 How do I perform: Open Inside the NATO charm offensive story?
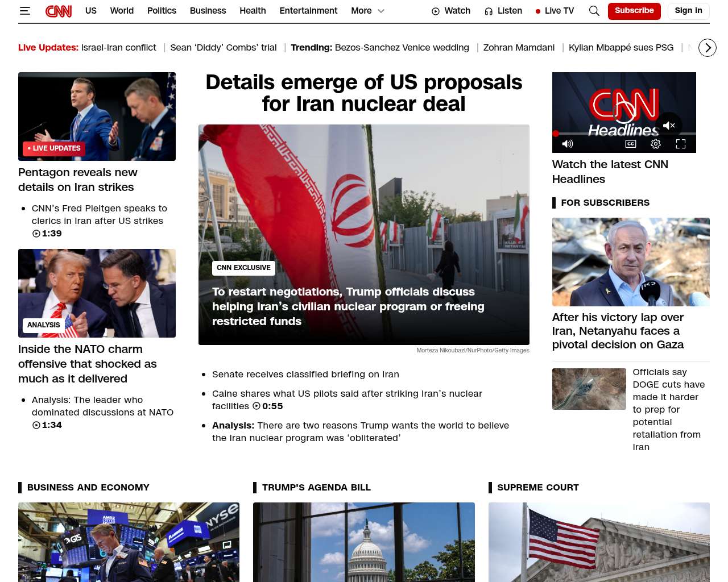pyautogui.click(x=88, y=364)
